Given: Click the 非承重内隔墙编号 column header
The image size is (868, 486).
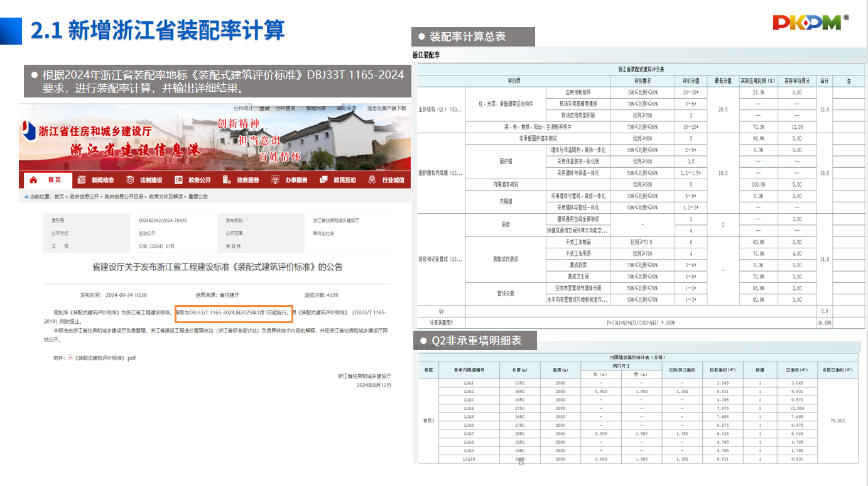Looking at the screenshot, I should tap(469, 370).
